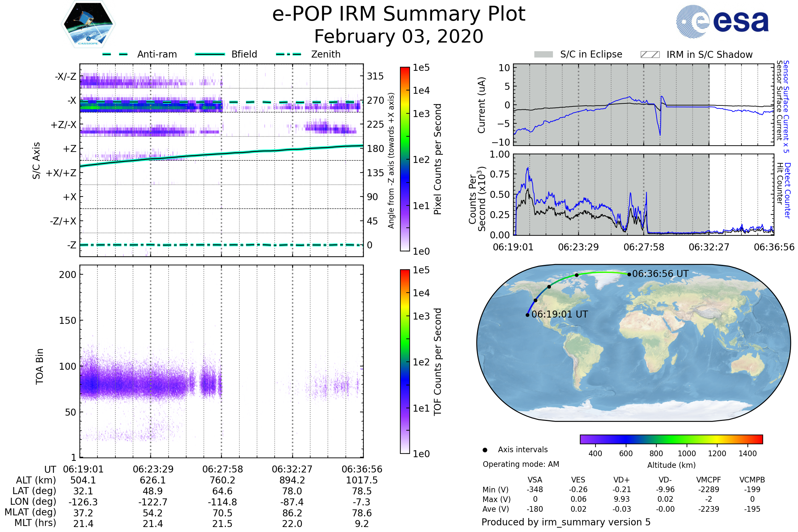Click the Anti-ram dashed line legend marker
Image resolution: width=798 pixels, height=532 pixels.
[115, 54]
